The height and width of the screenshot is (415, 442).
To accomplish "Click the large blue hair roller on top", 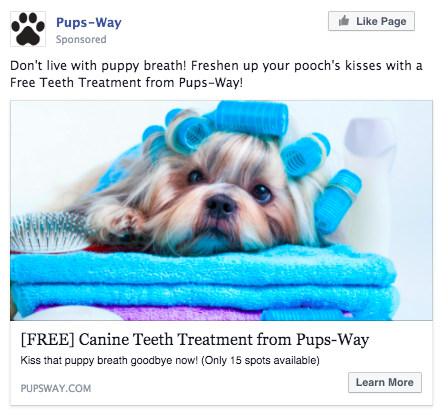I will click(251, 118).
